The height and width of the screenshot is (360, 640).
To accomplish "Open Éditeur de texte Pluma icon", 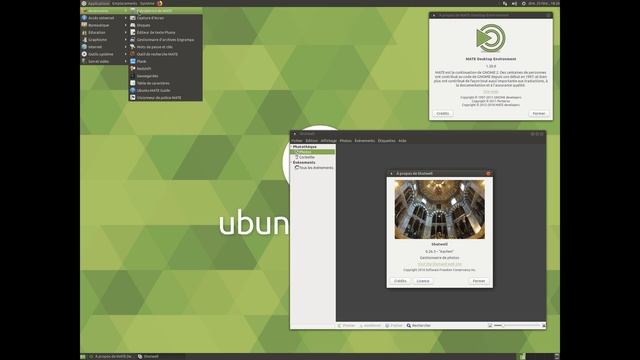I will 133,33.
